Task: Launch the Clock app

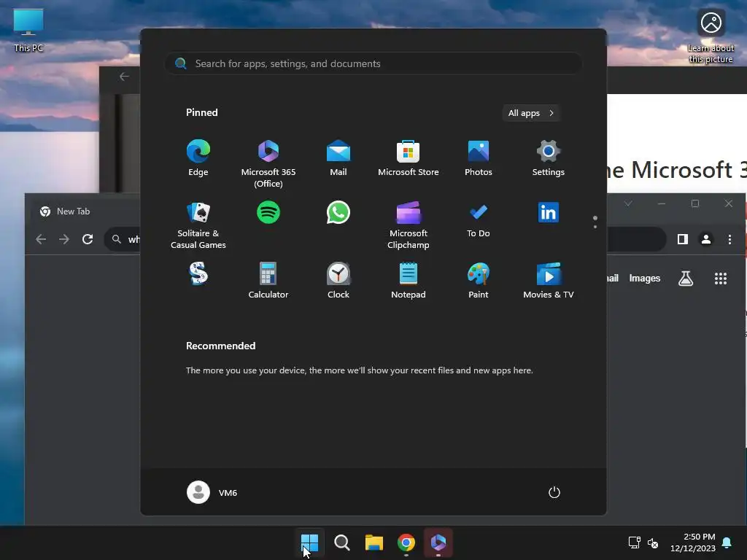Action: (338, 280)
